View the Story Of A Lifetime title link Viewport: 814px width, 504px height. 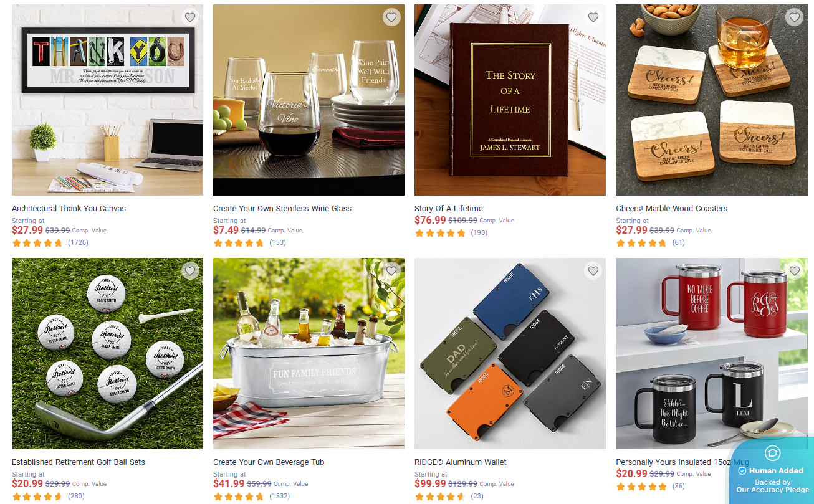pyautogui.click(x=449, y=209)
